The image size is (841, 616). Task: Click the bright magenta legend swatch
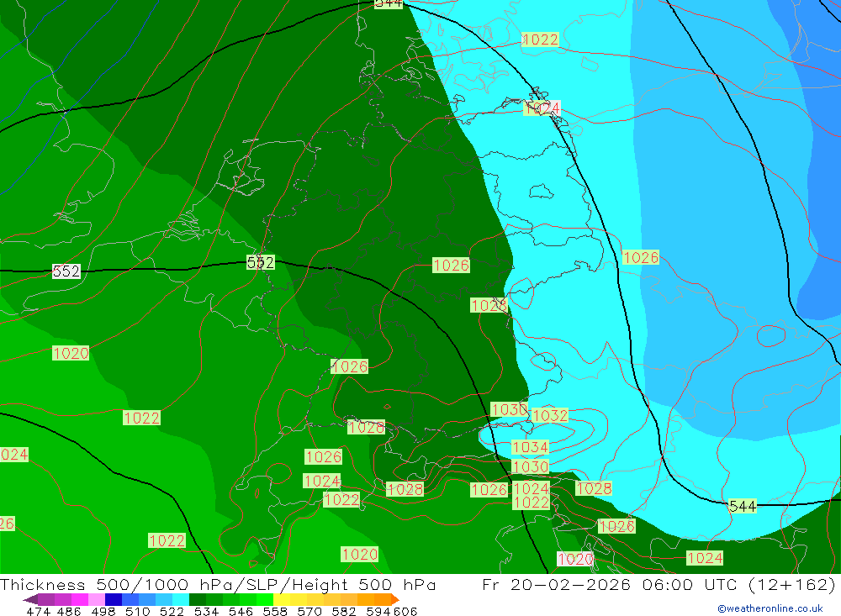(80, 599)
